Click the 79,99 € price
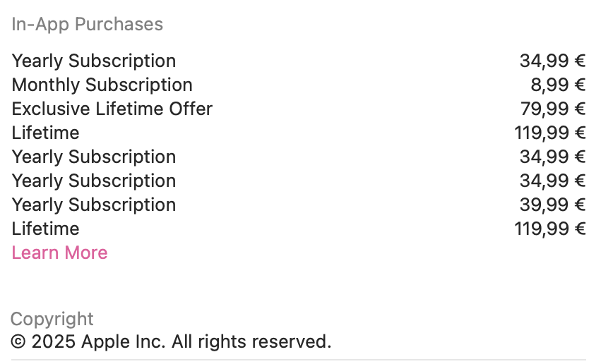The image size is (613, 364). pyautogui.click(x=553, y=109)
